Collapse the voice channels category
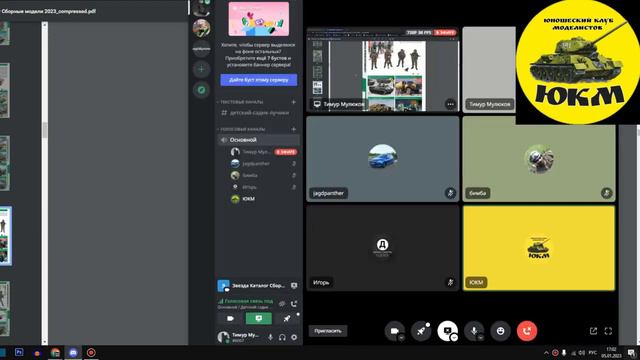Image resolution: width=640 pixels, height=360 pixels. pos(242,129)
